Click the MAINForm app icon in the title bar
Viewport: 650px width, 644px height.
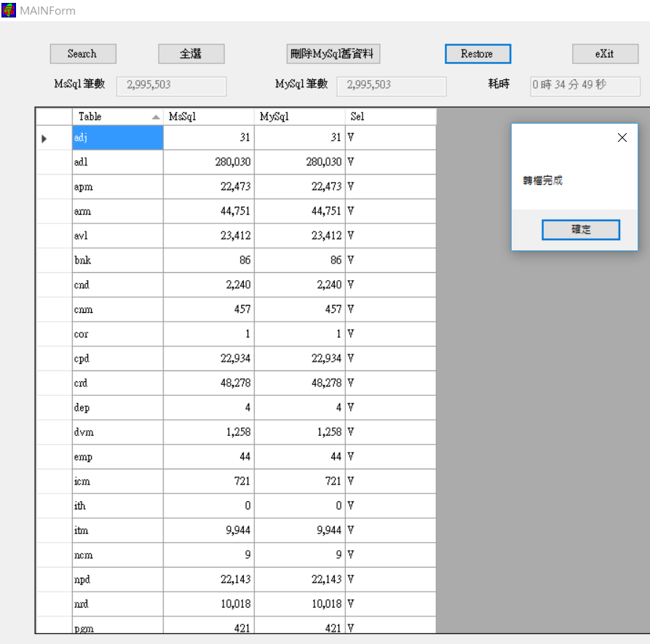click(9, 10)
